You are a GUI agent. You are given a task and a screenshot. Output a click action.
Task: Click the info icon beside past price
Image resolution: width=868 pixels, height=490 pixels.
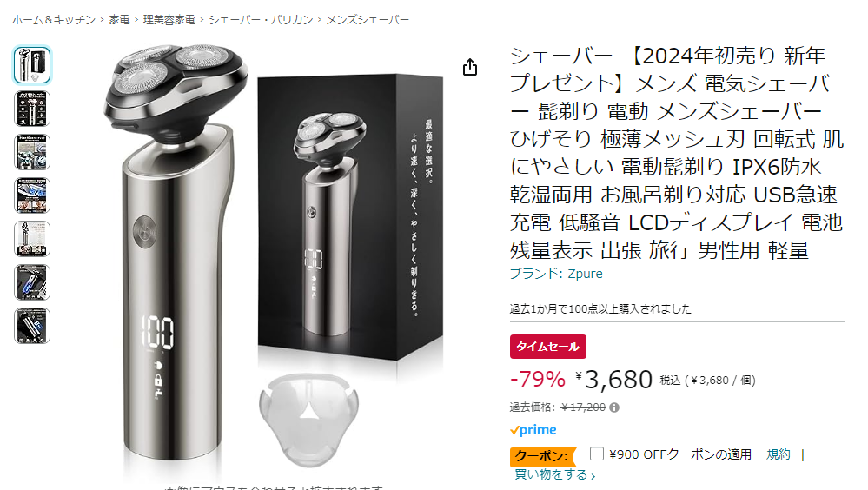614,407
